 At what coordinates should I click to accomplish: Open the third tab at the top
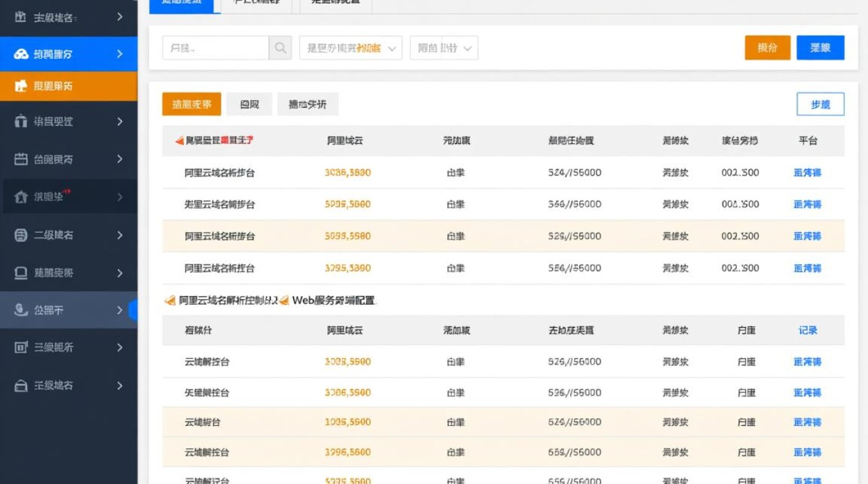click(335, 3)
